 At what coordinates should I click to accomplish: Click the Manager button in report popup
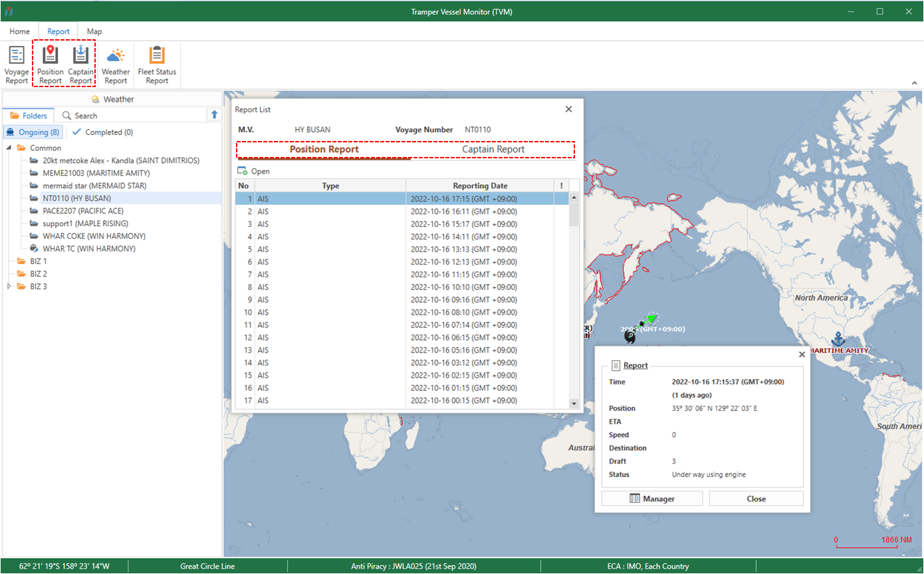coord(651,499)
